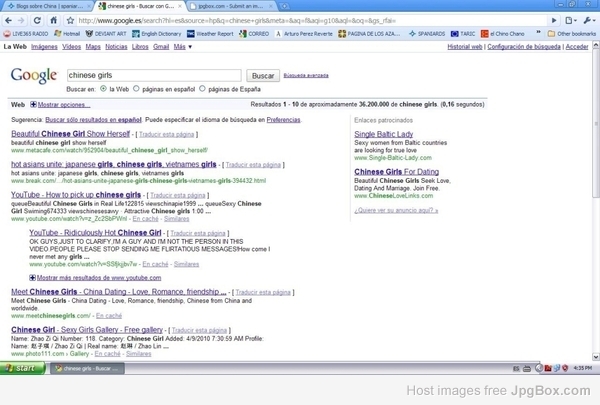Reload the page with the refresh icon

37,19
